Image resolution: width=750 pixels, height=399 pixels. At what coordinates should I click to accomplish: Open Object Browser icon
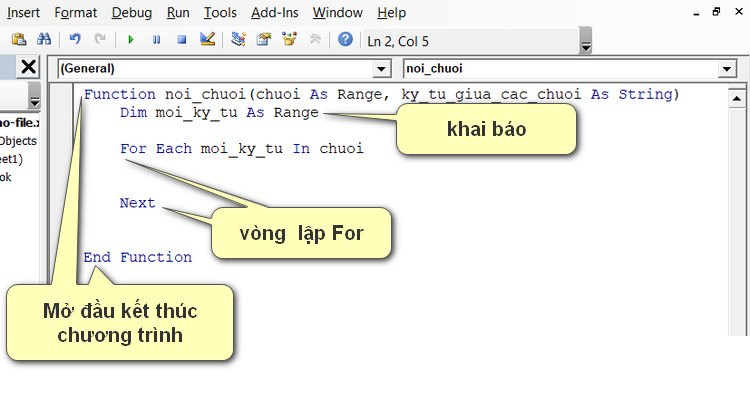point(289,39)
